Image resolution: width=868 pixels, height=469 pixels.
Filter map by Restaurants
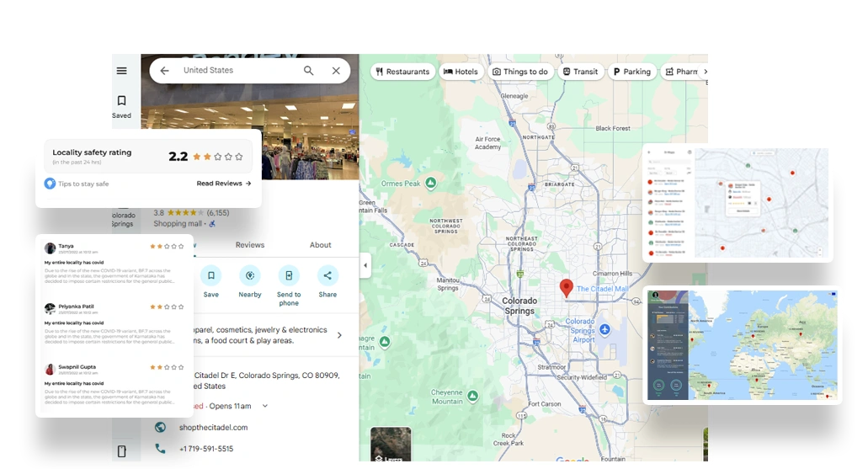click(x=402, y=72)
